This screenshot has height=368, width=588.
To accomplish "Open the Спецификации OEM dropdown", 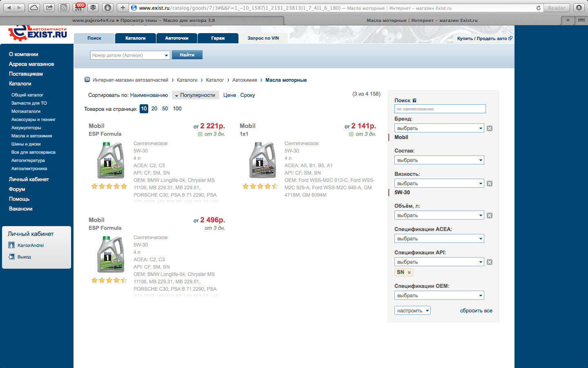I will coord(439,296).
